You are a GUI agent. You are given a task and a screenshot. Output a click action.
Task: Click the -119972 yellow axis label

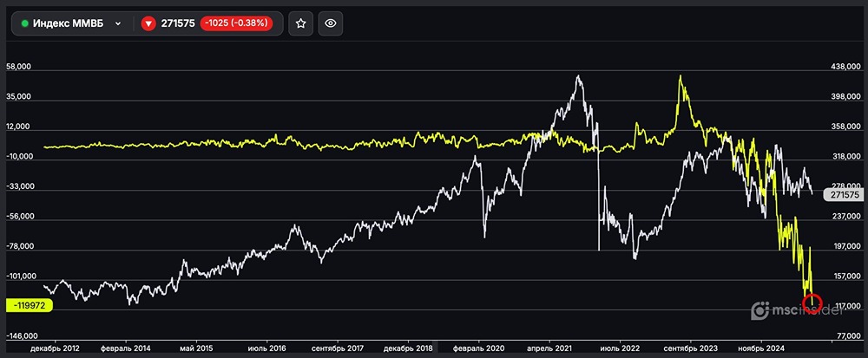point(30,304)
